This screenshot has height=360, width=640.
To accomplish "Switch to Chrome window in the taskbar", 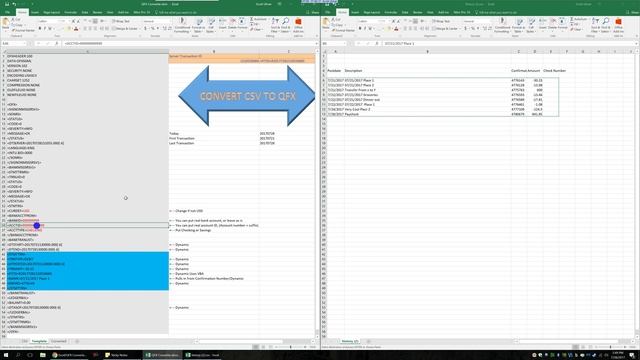I will coord(69,355).
